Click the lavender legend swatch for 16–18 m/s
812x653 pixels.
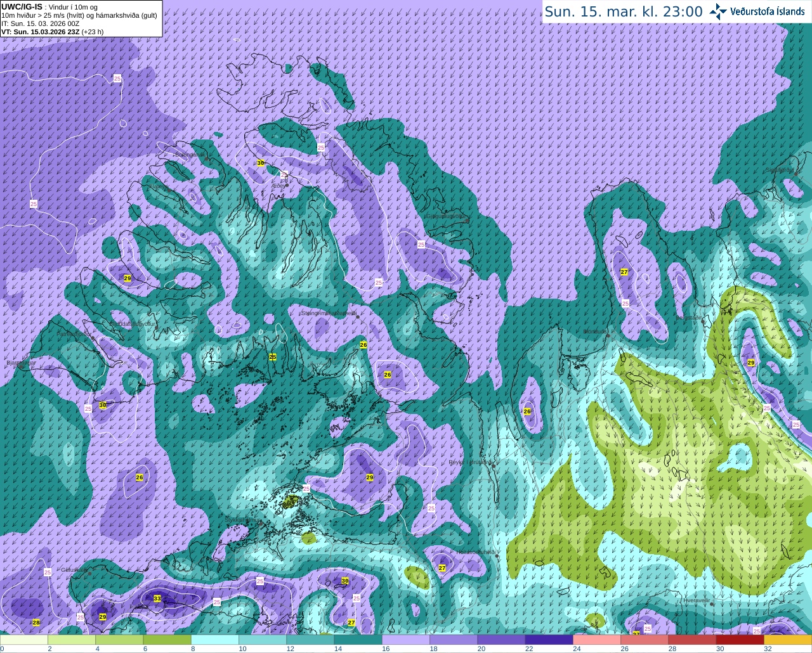(406, 640)
